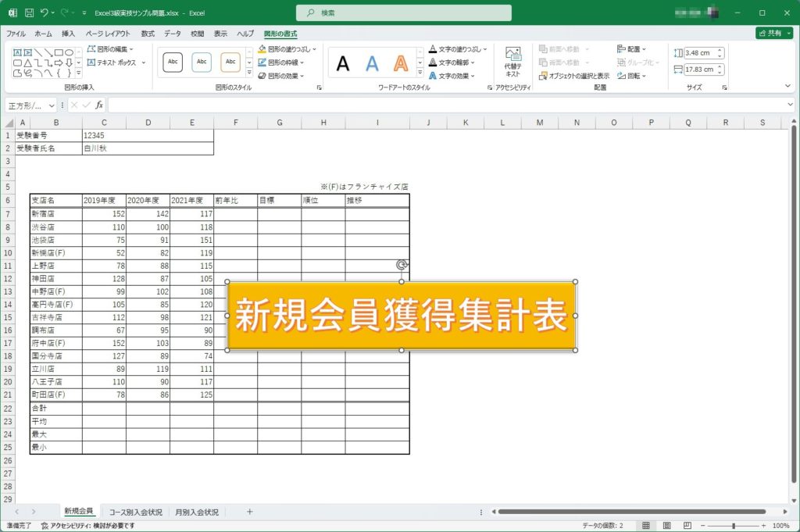Screen dimensions: 800x532
Task: Click the zoom slider in status bar
Action: 733,526
